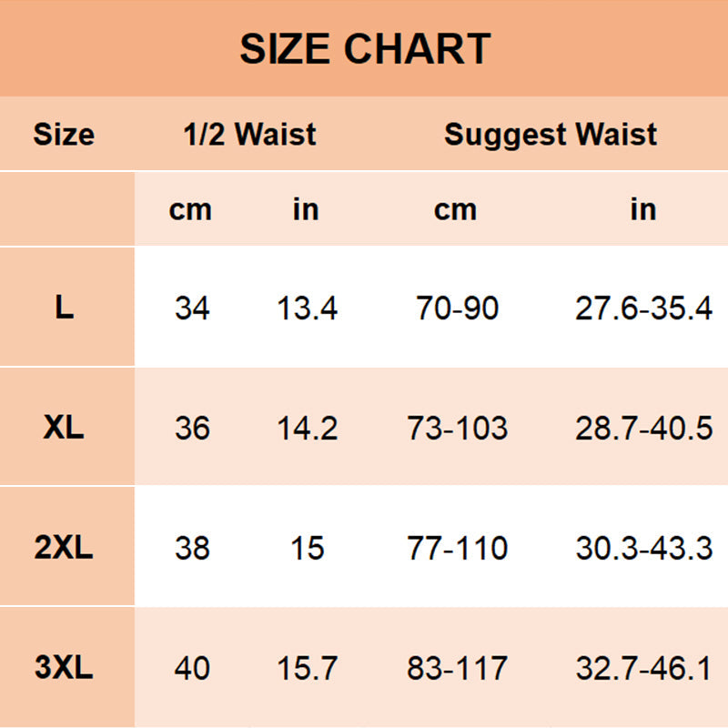Click the 70-90 cm suggested waist cell
This screenshot has width=728, height=728.
457,308
